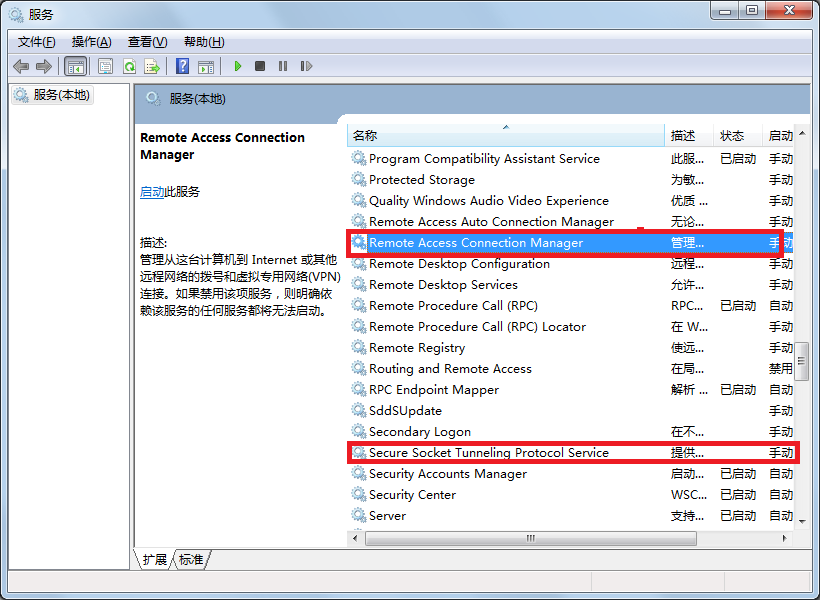Click the Forward arrow toolbar icon
The width and height of the screenshot is (820, 600).
44,66
